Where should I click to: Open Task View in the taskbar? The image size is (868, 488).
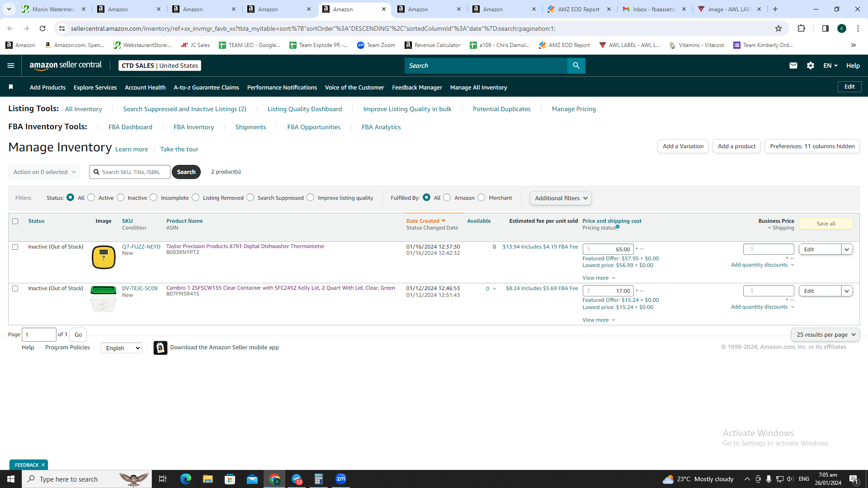point(163,479)
